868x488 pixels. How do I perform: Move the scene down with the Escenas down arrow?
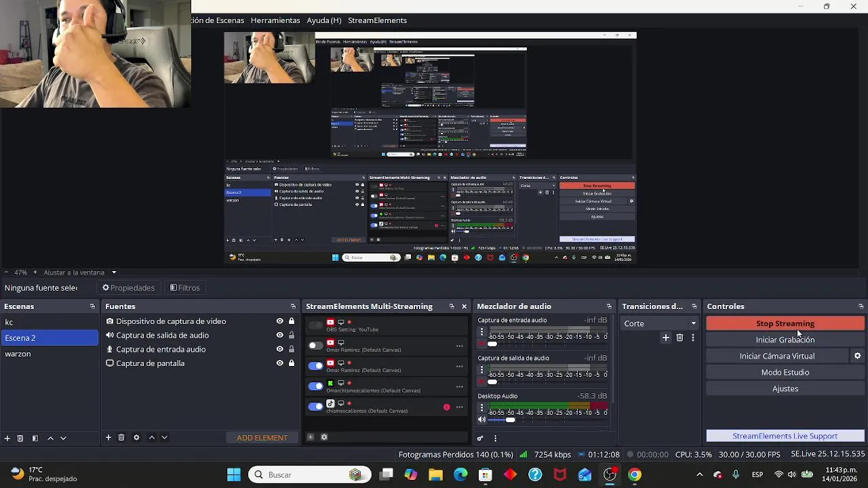(63, 438)
